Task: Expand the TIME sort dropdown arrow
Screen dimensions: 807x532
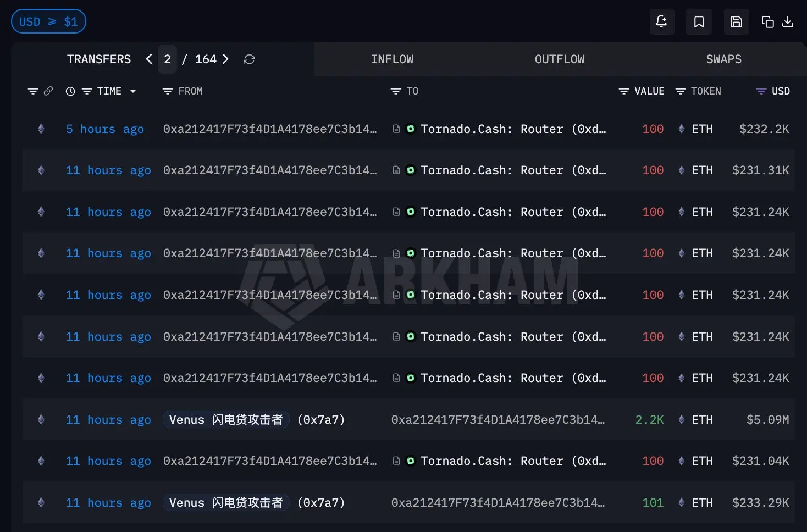Action: coord(133,91)
